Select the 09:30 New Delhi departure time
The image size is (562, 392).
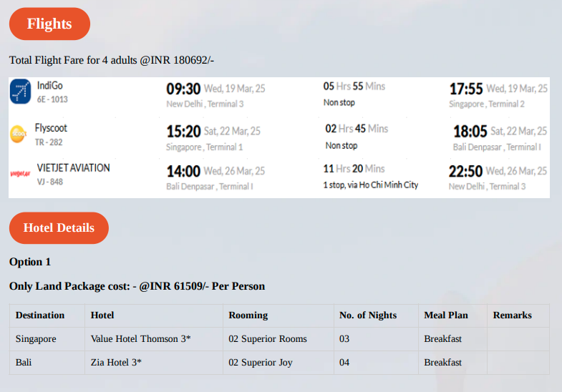[183, 89]
